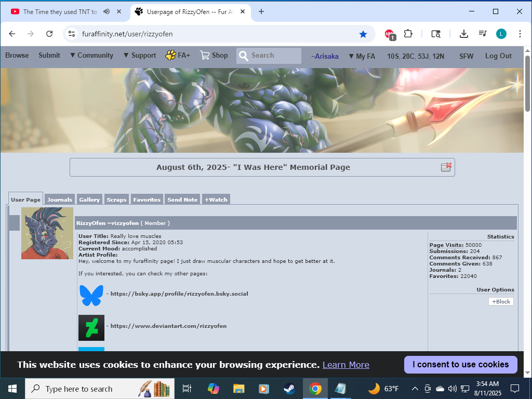Show hidden system tray icons
This screenshot has height=399, width=532.
[x=415, y=389]
